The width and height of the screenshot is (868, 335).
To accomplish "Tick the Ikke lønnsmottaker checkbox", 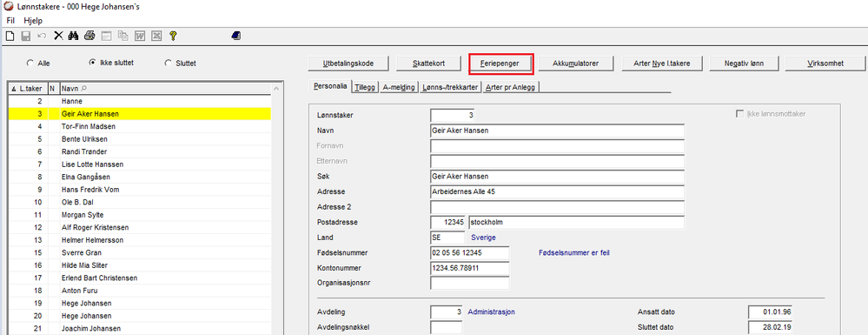I will click(739, 114).
